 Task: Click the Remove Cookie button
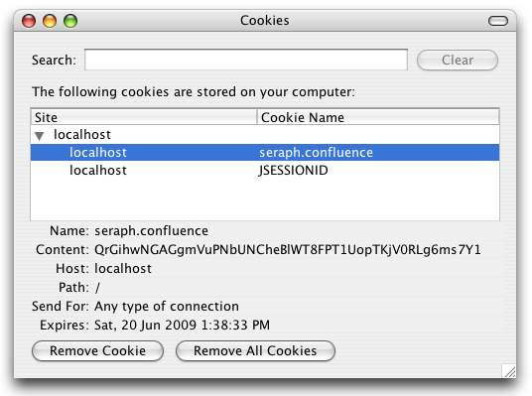[x=97, y=351]
